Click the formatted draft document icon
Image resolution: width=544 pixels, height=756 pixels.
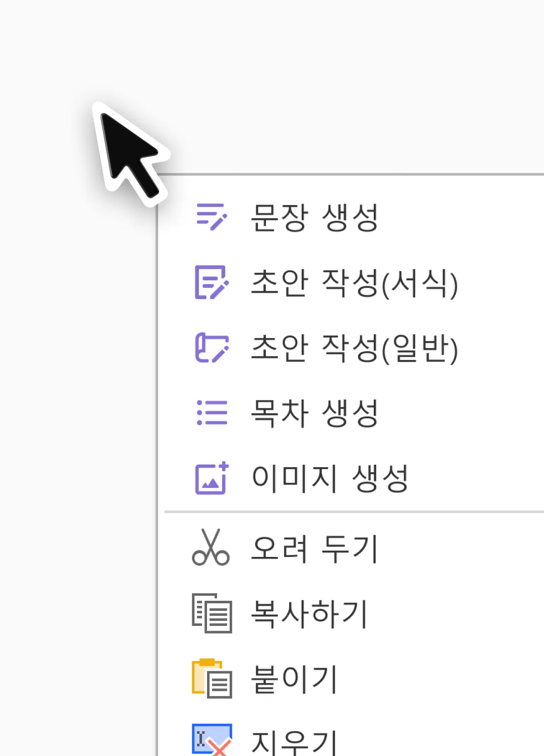[x=212, y=282]
